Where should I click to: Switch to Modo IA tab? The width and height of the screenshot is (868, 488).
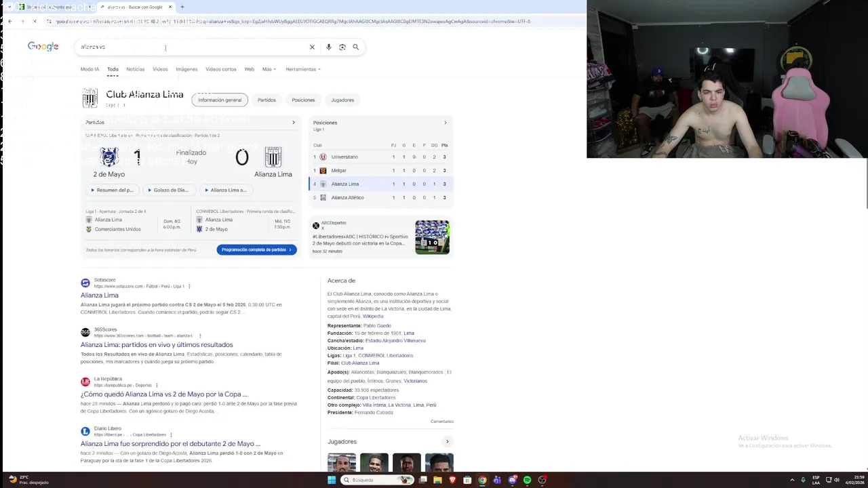tap(90, 69)
